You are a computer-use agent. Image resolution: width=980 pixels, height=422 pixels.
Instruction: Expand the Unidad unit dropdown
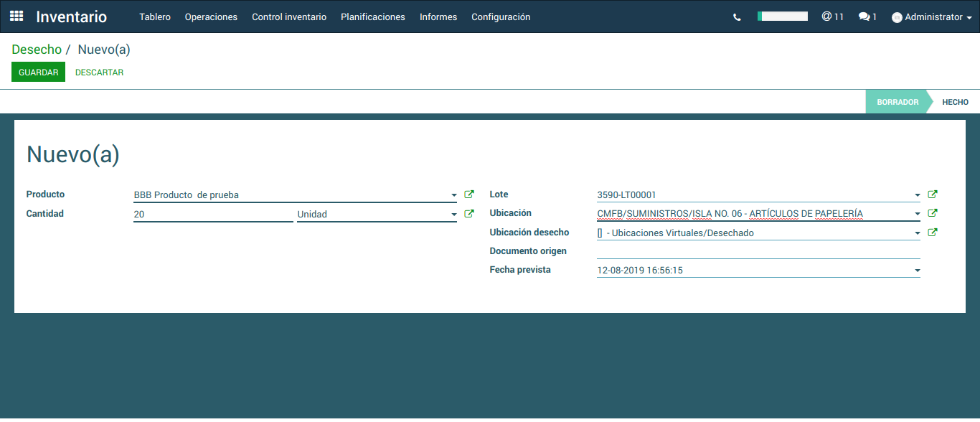[x=453, y=215]
